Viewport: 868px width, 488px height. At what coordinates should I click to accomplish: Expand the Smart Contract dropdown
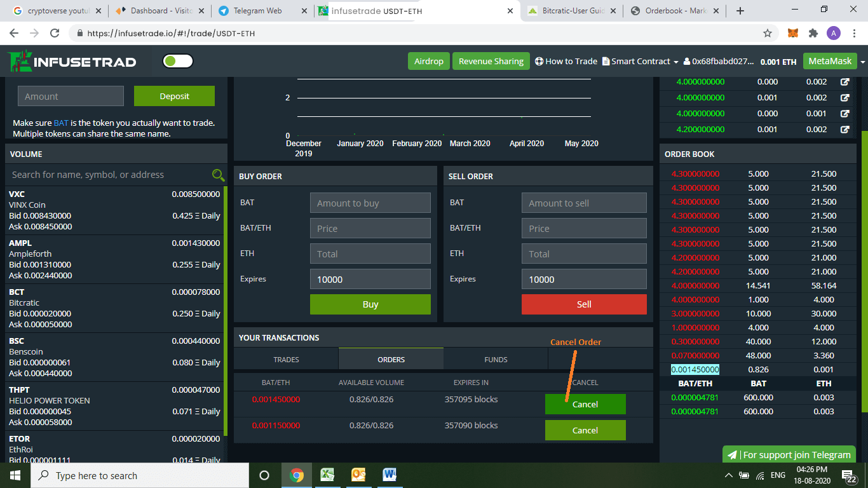(640, 61)
